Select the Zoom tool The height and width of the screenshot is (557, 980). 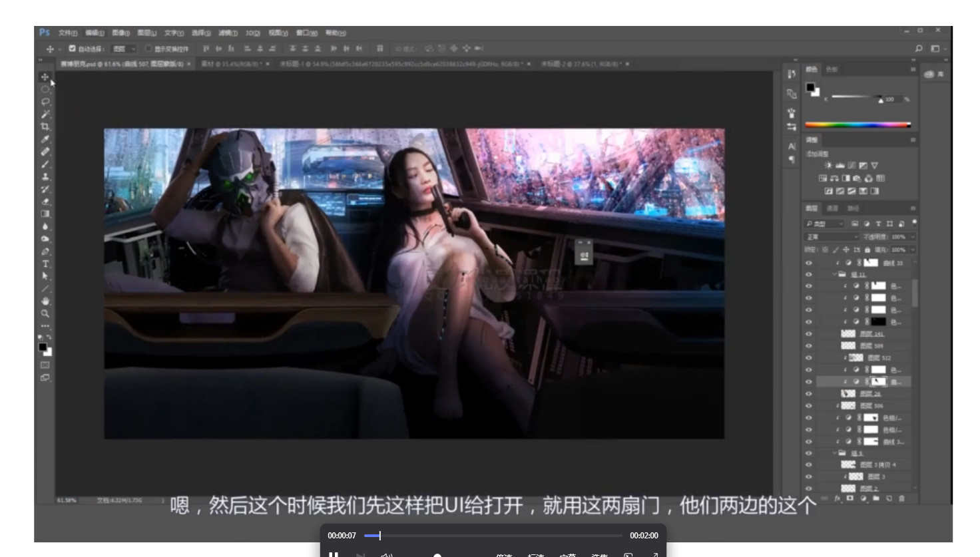[x=45, y=313]
